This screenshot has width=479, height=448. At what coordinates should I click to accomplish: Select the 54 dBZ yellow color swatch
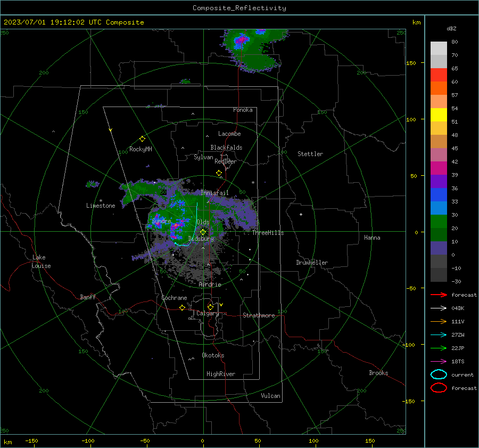(x=439, y=115)
